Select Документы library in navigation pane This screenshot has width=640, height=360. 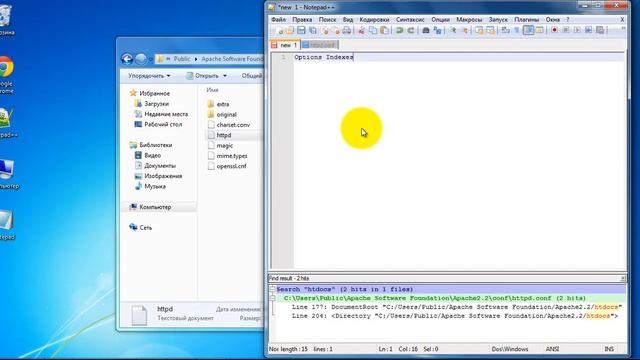(x=160, y=166)
